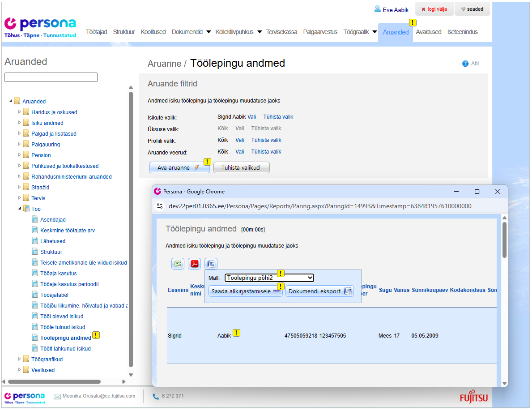Click the Aruanded root folder icon
532x411 pixels.
point(17,102)
